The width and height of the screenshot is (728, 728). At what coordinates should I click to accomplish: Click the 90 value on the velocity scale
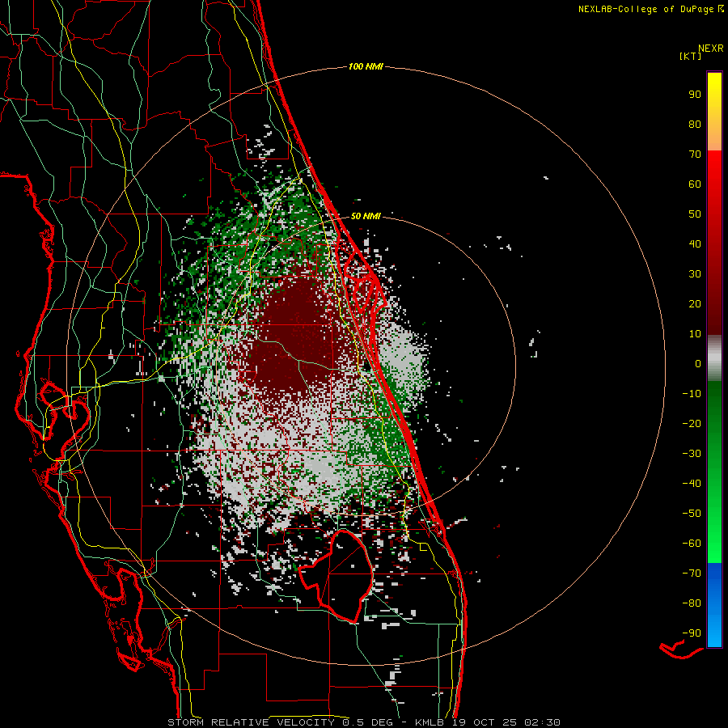pyautogui.click(x=695, y=95)
